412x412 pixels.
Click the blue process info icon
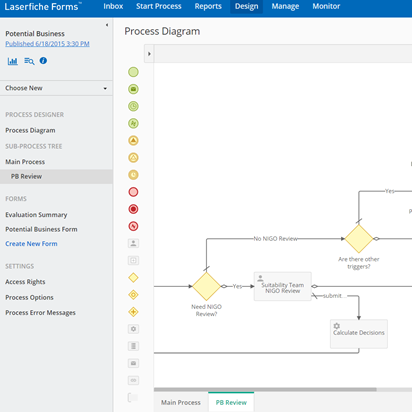click(x=43, y=61)
